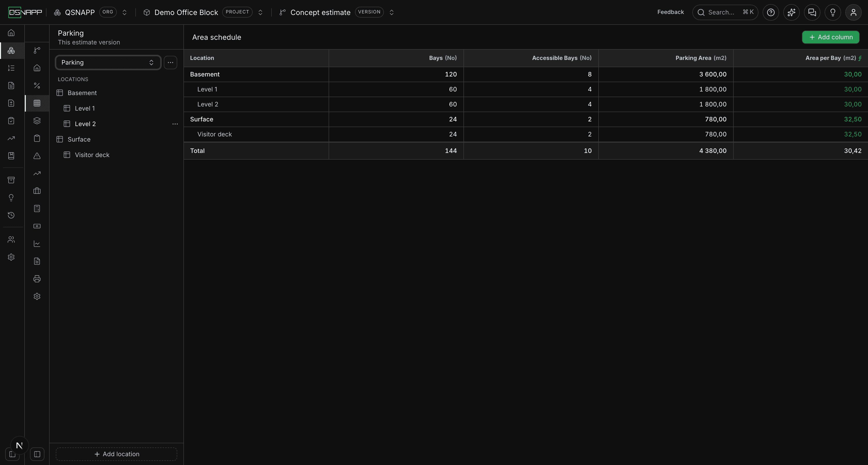The image size is (868, 465).
Task: Open the AI sparkles assistant icon
Action: coord(791,12)
